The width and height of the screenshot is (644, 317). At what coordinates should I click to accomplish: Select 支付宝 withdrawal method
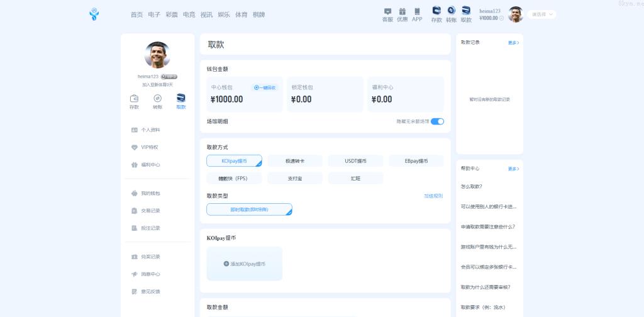(295, 179)
